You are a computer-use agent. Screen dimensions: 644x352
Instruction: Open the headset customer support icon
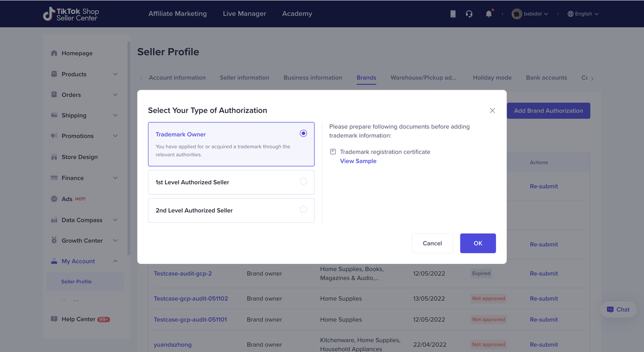[469, 14]
